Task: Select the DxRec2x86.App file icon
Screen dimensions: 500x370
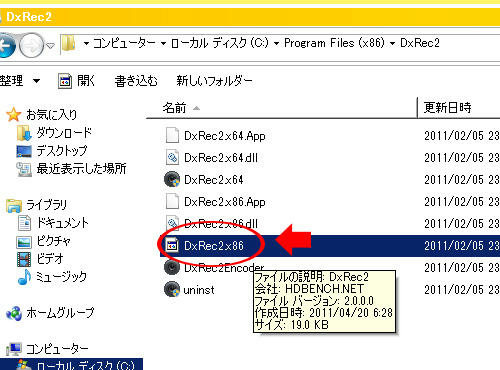Action: (172, 202)
